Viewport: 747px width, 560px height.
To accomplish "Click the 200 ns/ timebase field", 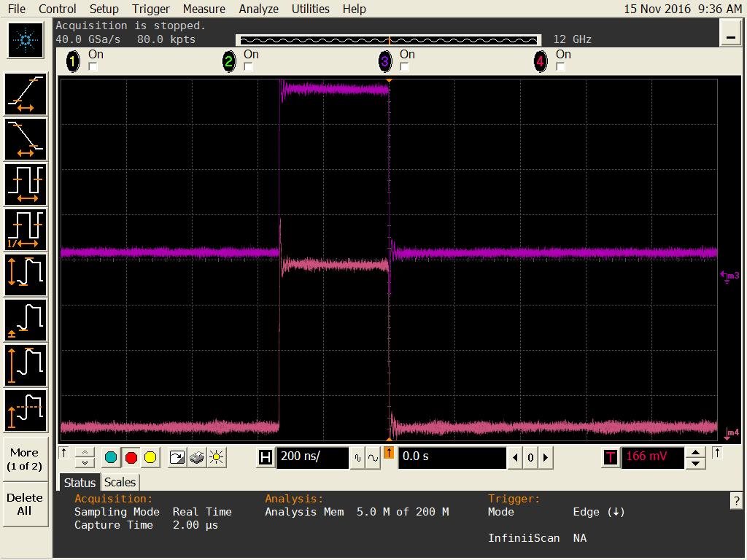I will (x=312, y=458).
